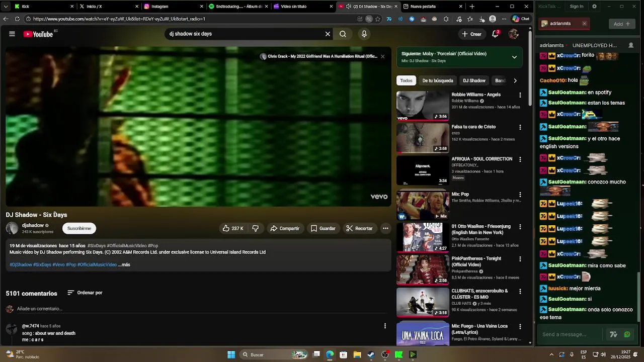Image resolution: width=644 pixels, height=362 pixels.
Task: Open KickTalk settings gear
Action: point(594,7)
